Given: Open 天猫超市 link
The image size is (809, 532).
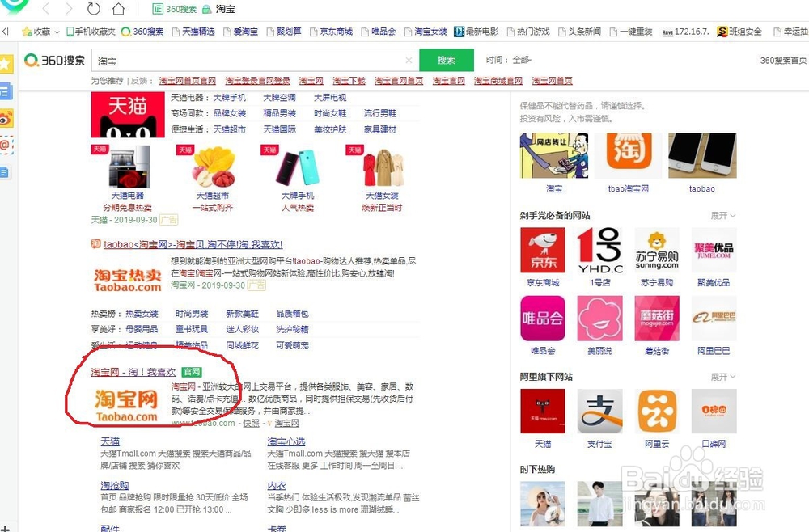Looking at the screenshot, I should coord(230,129).
